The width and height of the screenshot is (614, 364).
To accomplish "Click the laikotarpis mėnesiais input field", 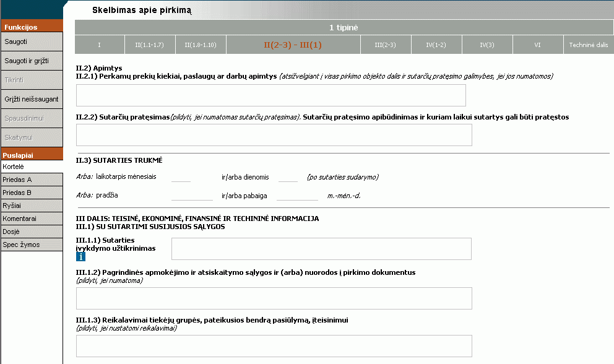I will click(x=181, y=177).
